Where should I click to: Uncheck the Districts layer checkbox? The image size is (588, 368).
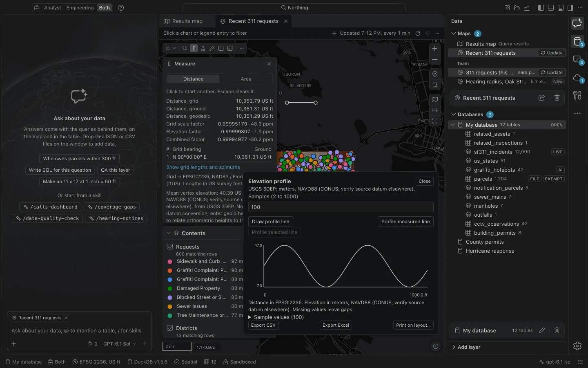170,328
